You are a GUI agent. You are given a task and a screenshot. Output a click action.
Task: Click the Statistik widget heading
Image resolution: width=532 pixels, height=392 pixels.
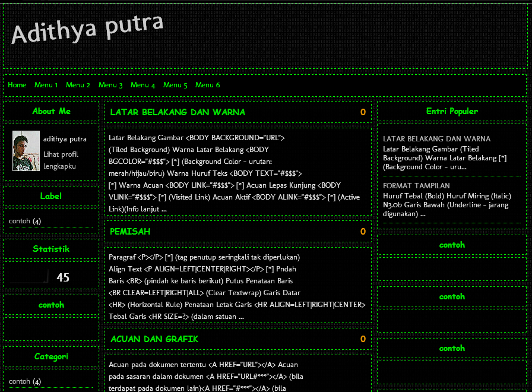(51, 249)
